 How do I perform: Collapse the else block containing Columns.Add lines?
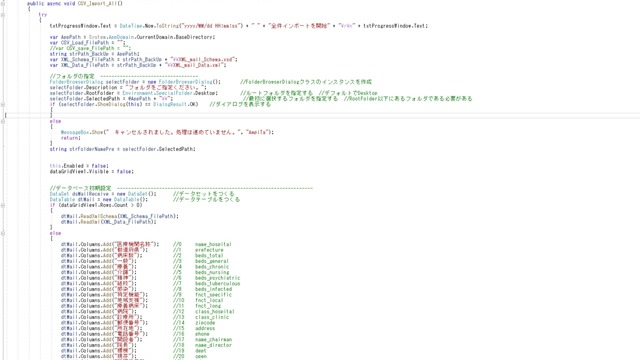click(3, 233)
